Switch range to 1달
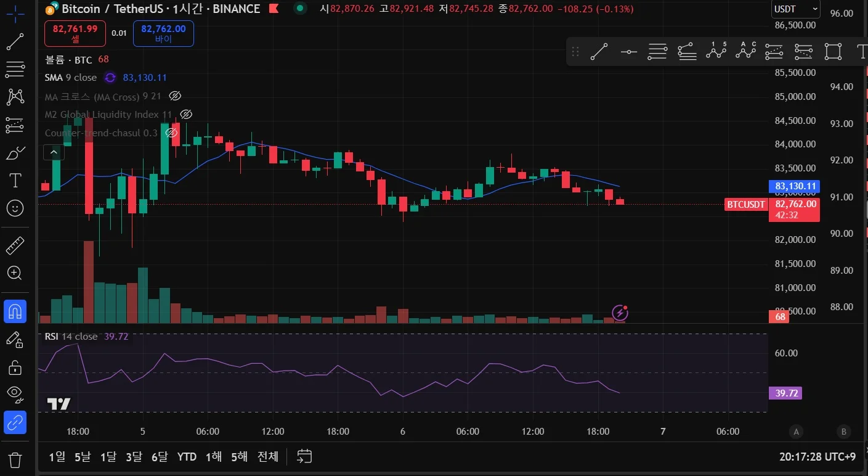Screen dimensions: 868x476 pos(108,457)
